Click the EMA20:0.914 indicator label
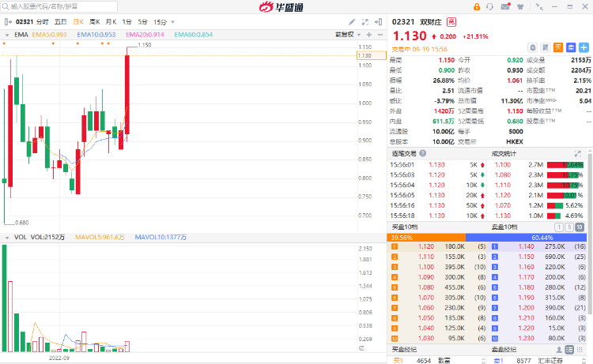This screenshot has height=364, width=593. (145, 35)
